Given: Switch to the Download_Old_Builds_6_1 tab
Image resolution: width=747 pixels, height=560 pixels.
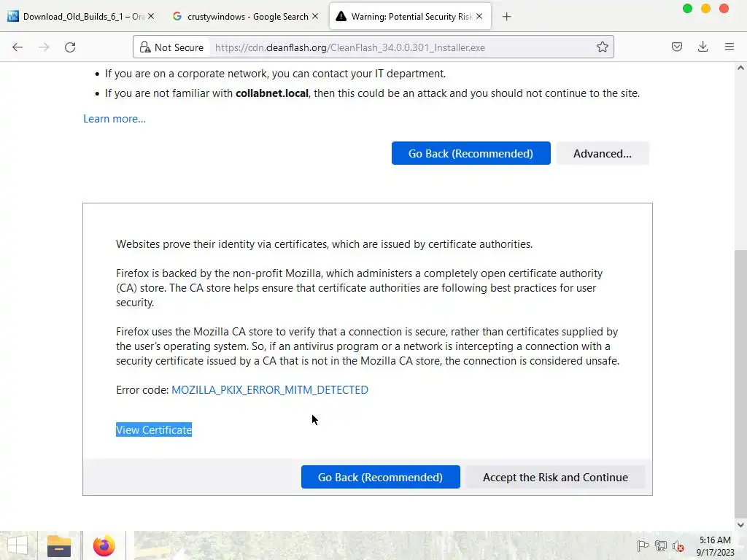Looking at the screenshot, I should click(82, 16).
